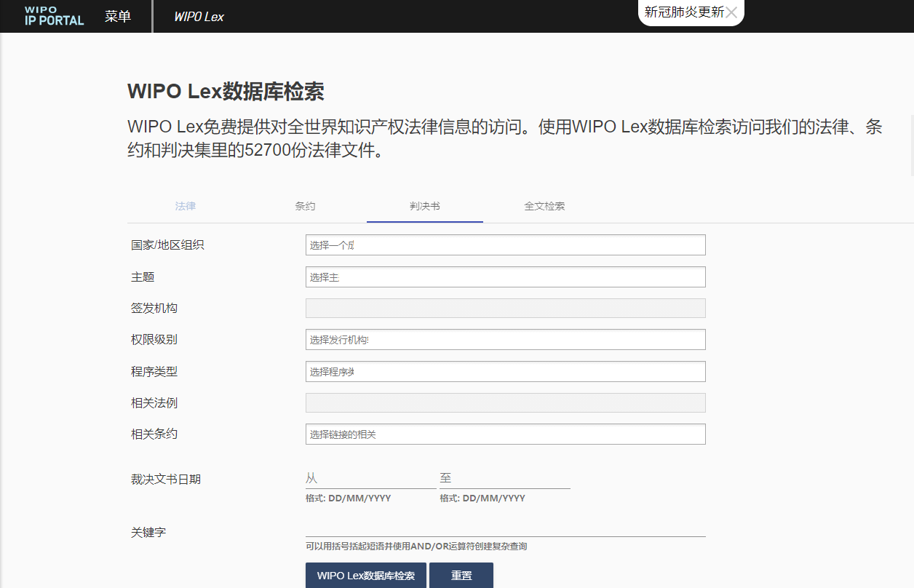
Task: Open the 国家/地区组织 selection box
Action: 506,245
